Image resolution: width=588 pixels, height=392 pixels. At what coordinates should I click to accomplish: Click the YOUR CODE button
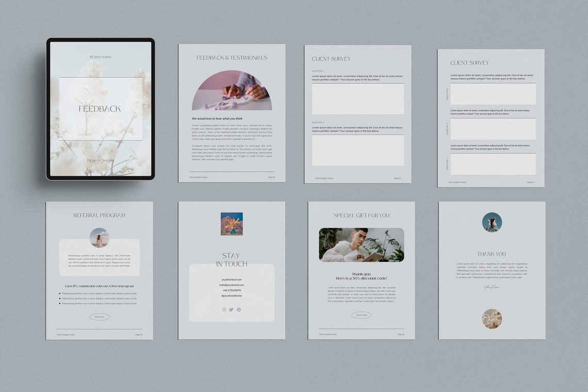coord(362,315)
